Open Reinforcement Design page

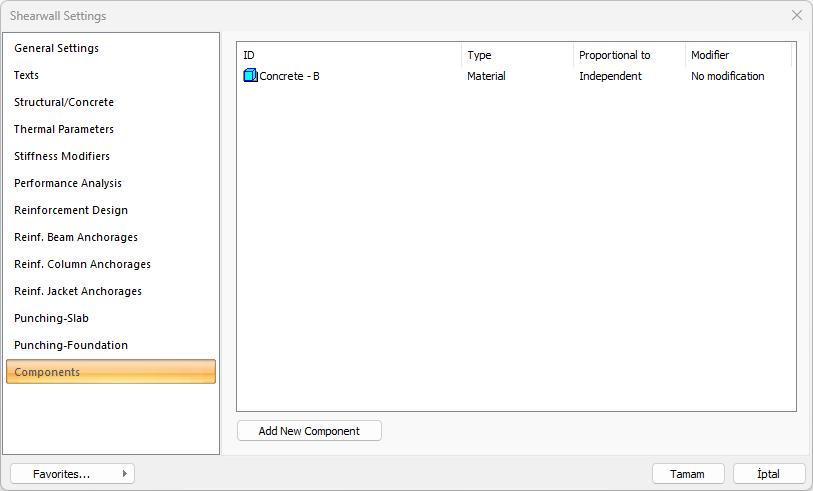point(71,210)
